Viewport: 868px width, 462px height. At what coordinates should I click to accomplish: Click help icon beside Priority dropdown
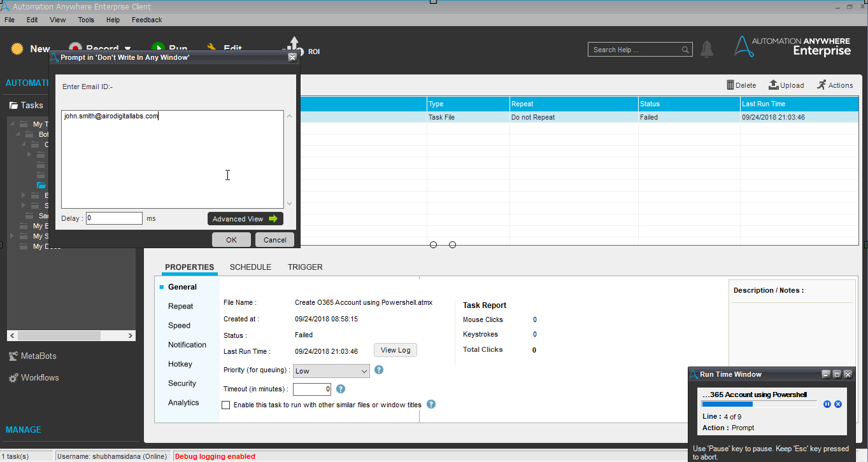tap(379, 370)
